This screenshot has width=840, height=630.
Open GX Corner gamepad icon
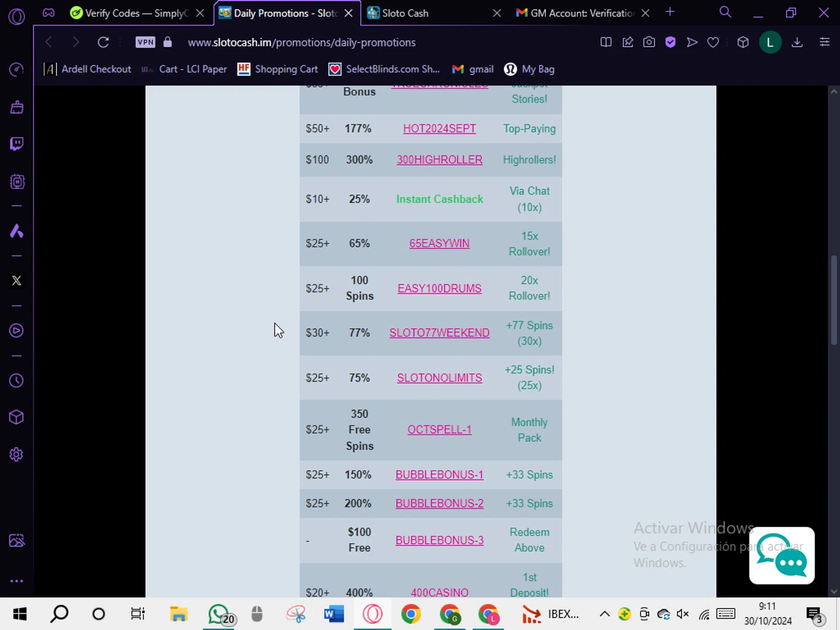49,13
